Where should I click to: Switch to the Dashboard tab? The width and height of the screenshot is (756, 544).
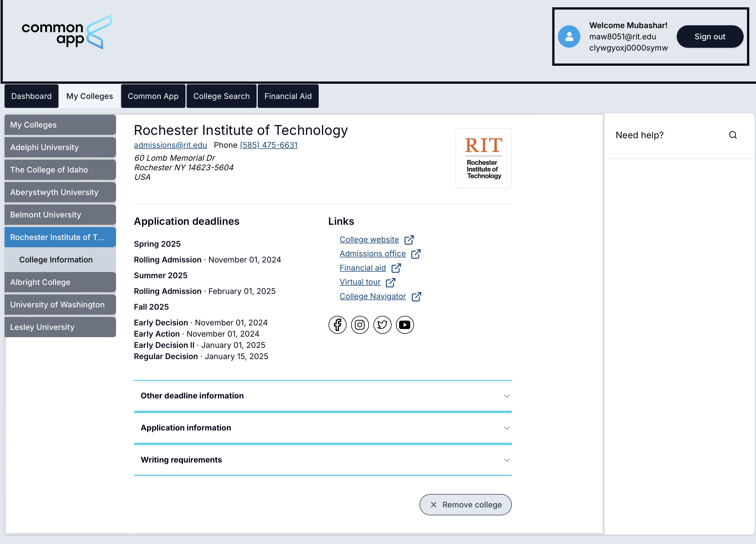click(x=31, y=96)
